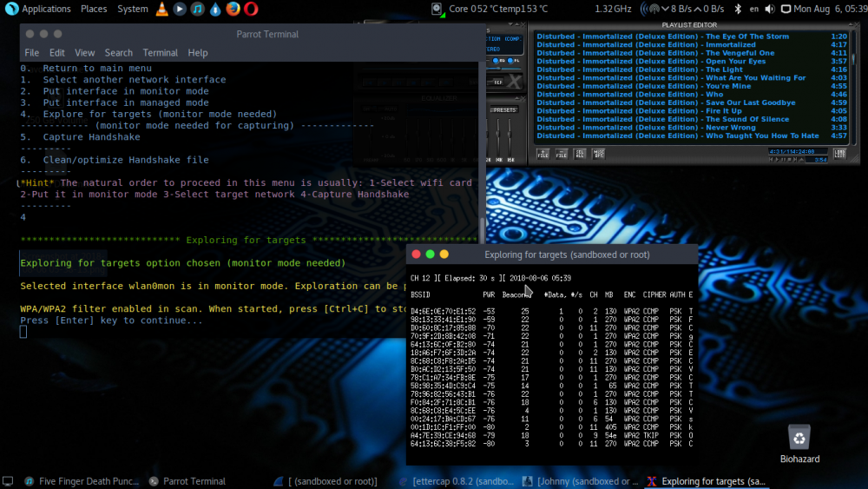The width and height of the screenshot is (868, 489).
Task: Switch to Parrot Terminal in taskbar
Action: [x=187, y=481]
